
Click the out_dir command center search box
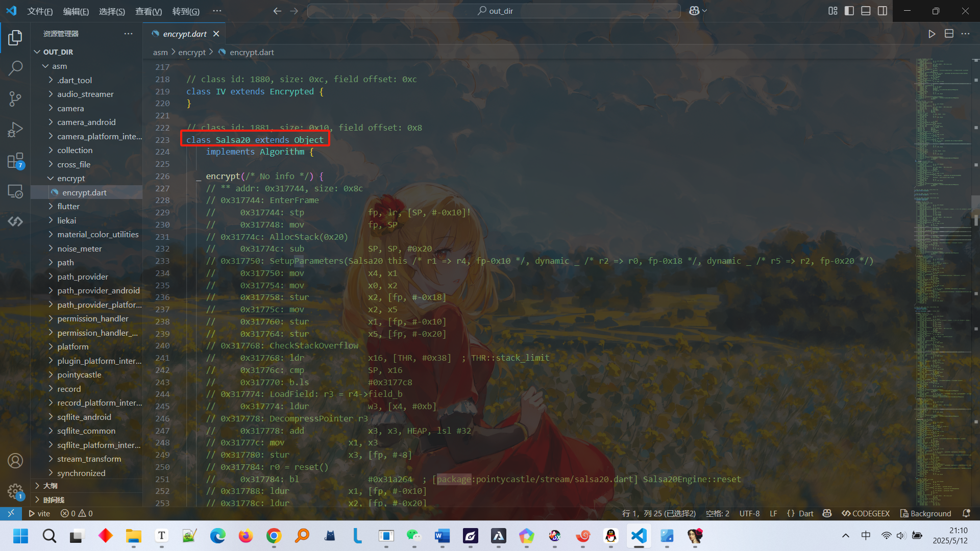(494, 11)
